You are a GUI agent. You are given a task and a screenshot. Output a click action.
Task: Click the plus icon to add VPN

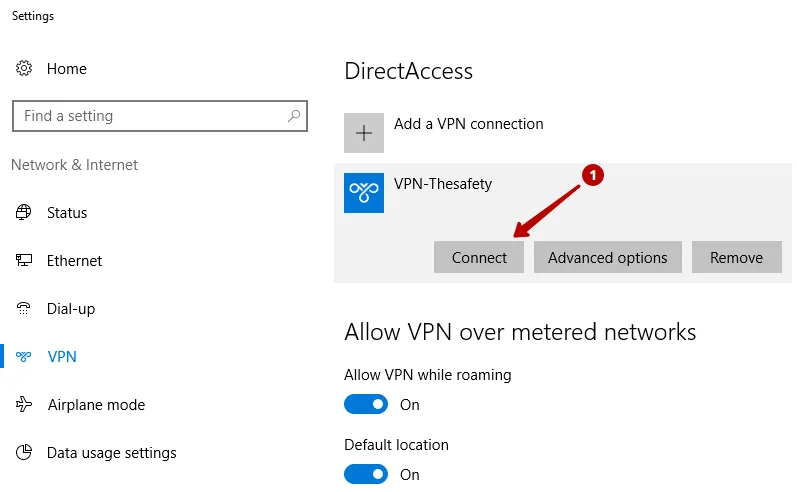tap(364, 133)
